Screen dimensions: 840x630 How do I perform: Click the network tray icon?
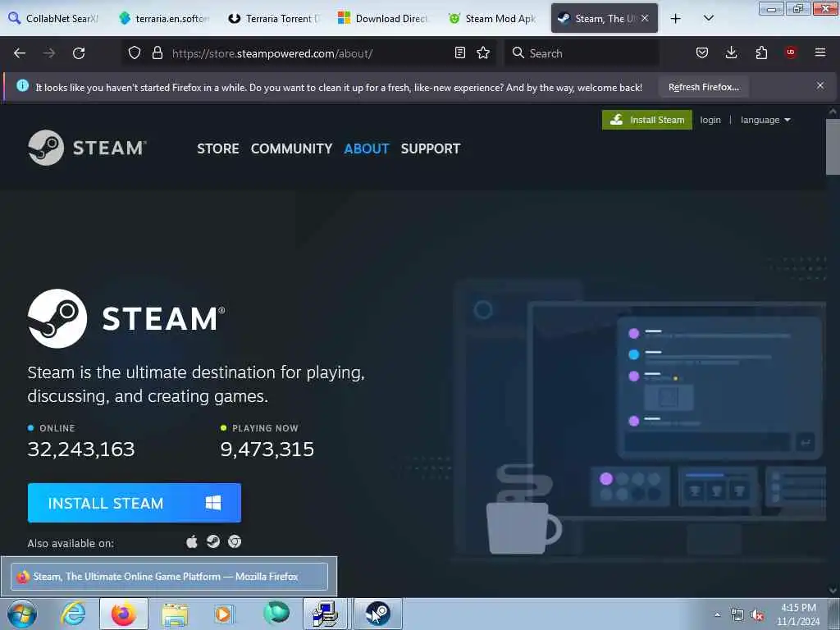coord(737,614)
